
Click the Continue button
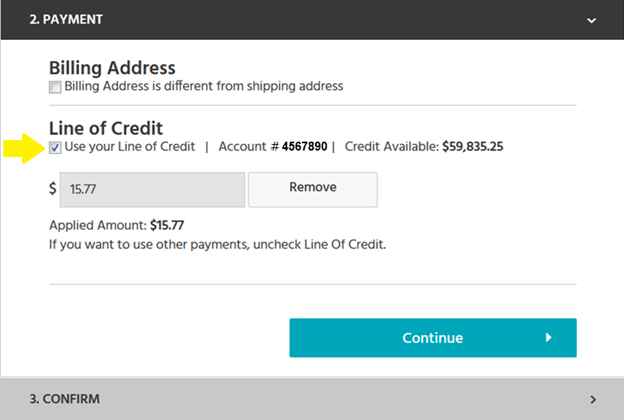coord(433,338)
